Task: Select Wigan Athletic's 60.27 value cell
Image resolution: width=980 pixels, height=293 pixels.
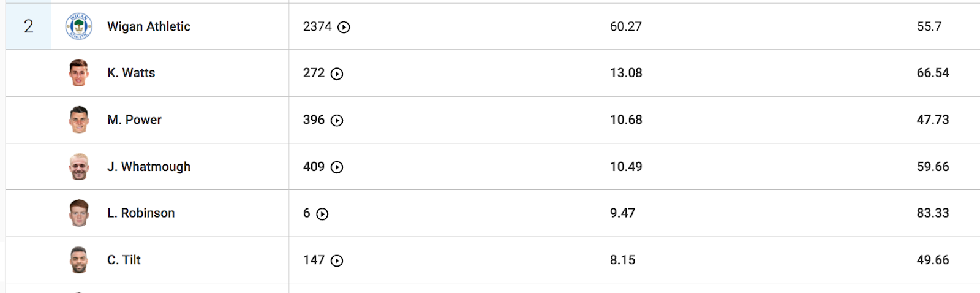Action: click(626, 26)
